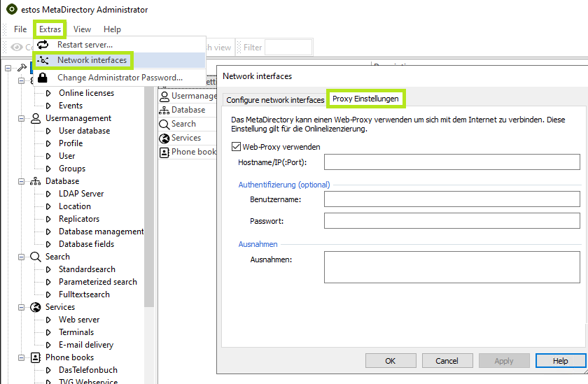Expand the LDAP Server tree item
This screenshot has width=588, height=384.
(48, 194)
